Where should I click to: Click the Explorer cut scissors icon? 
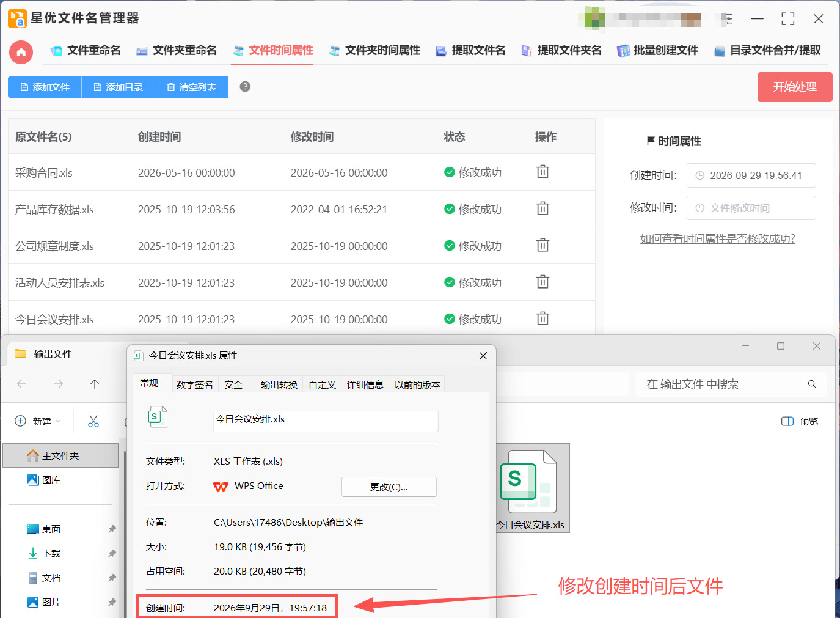(x=93, y=421)
